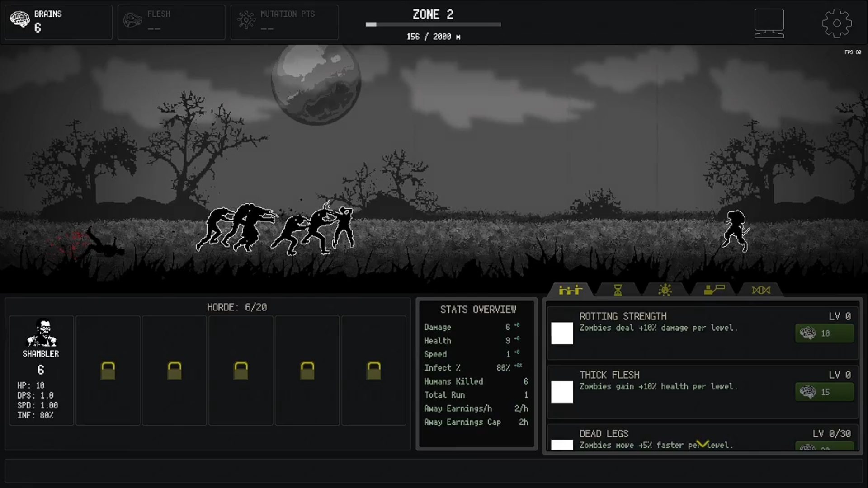Click the 'Away Earnings Cap' stat row
Viewport: 868px width, 488px height.
pos(476,422)
